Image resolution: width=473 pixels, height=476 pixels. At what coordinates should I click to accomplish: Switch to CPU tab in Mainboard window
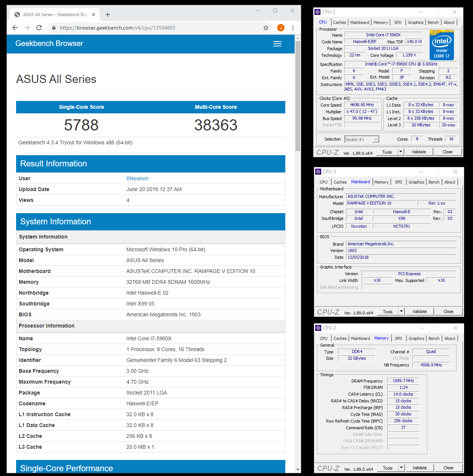click(323, 182)
